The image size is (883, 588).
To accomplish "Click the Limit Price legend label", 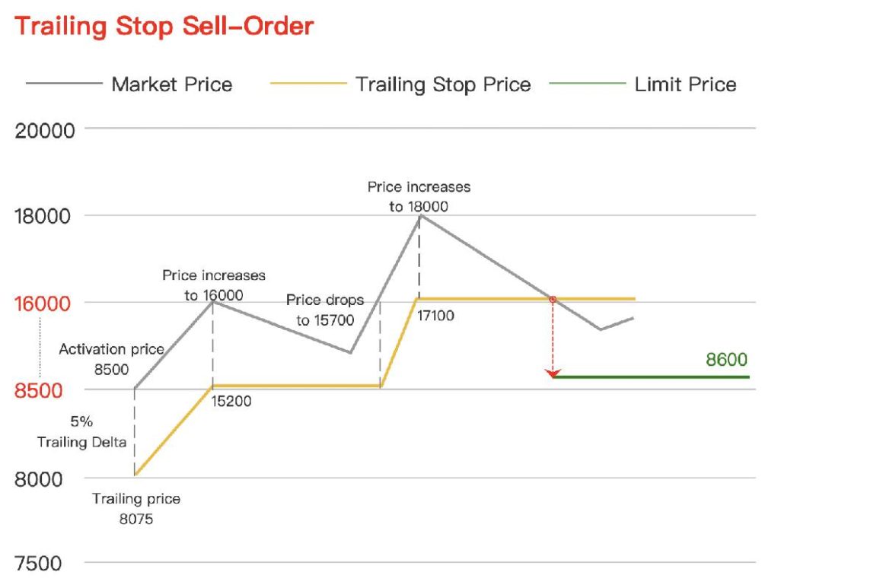I will click(685, 84).
